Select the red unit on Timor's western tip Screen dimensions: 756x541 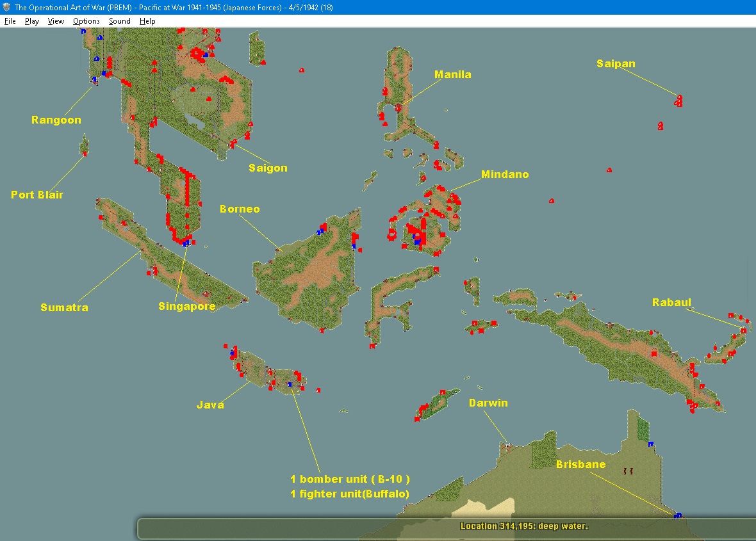coord(417,419)
